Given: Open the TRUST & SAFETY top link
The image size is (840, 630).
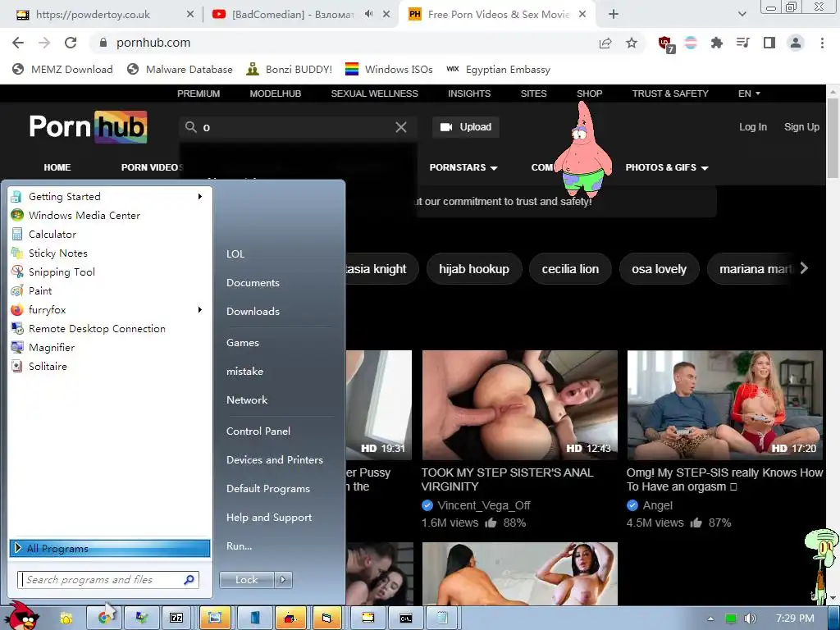Looking at the screenshot, I should 670,94.
